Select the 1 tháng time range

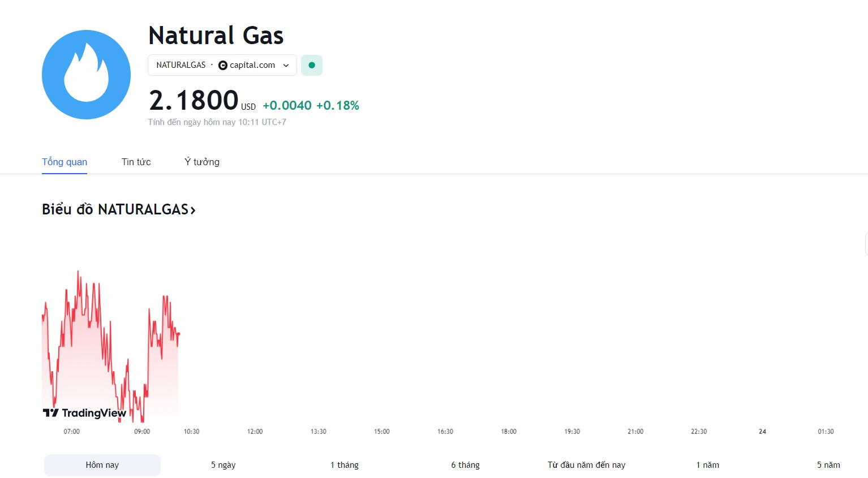click(345, 465)
